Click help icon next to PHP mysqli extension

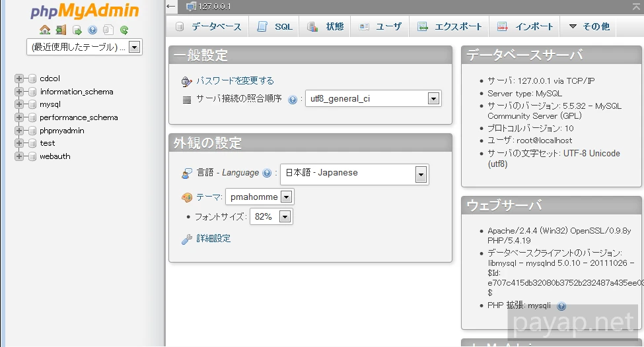(561, 306)
